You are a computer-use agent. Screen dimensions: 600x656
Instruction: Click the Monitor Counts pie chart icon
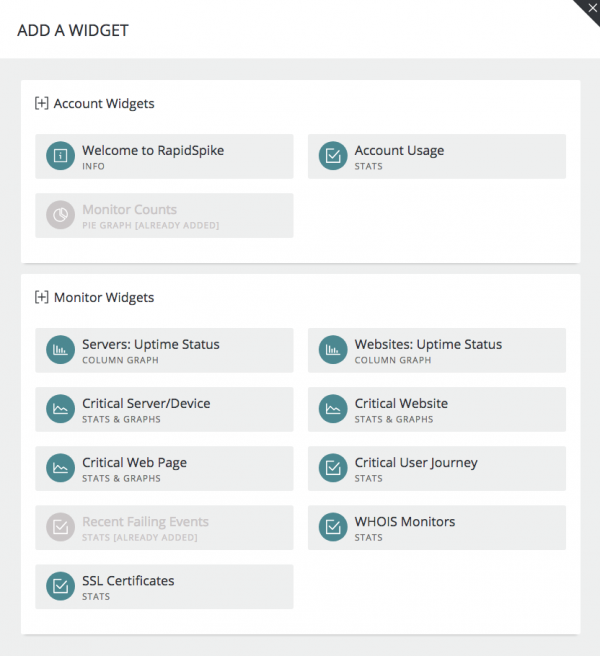click(61, 215)
